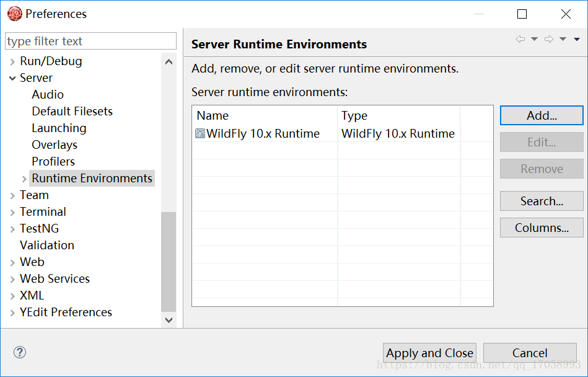Focus the type filter text field
The width and height of the screenshot is (588, 377).
click(90, 41)
